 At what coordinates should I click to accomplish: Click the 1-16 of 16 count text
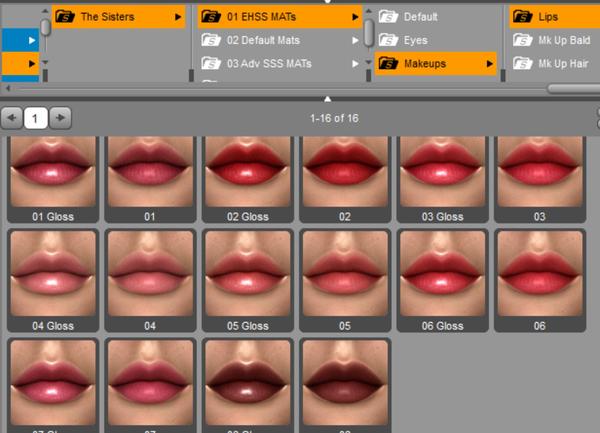coord(334,118)
